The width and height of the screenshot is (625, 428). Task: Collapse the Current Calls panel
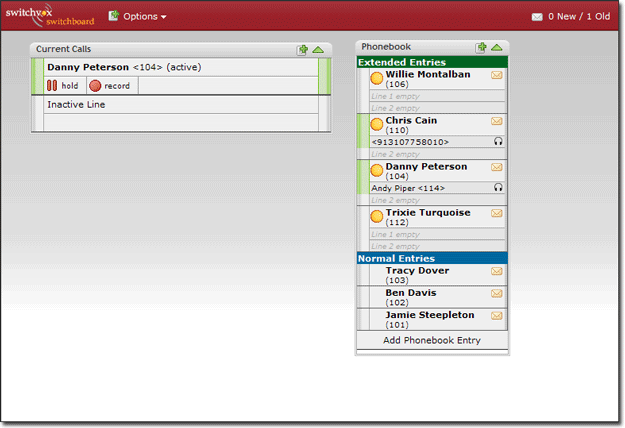click(318, 49)
